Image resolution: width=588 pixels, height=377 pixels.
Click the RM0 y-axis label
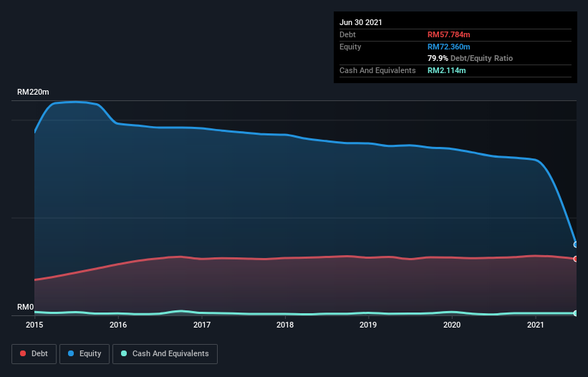[26, 307]
